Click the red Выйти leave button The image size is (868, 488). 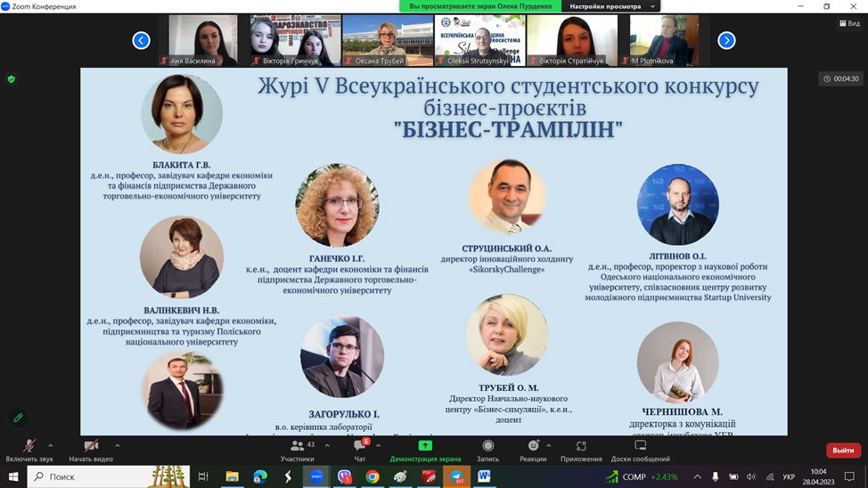(842, 451)
